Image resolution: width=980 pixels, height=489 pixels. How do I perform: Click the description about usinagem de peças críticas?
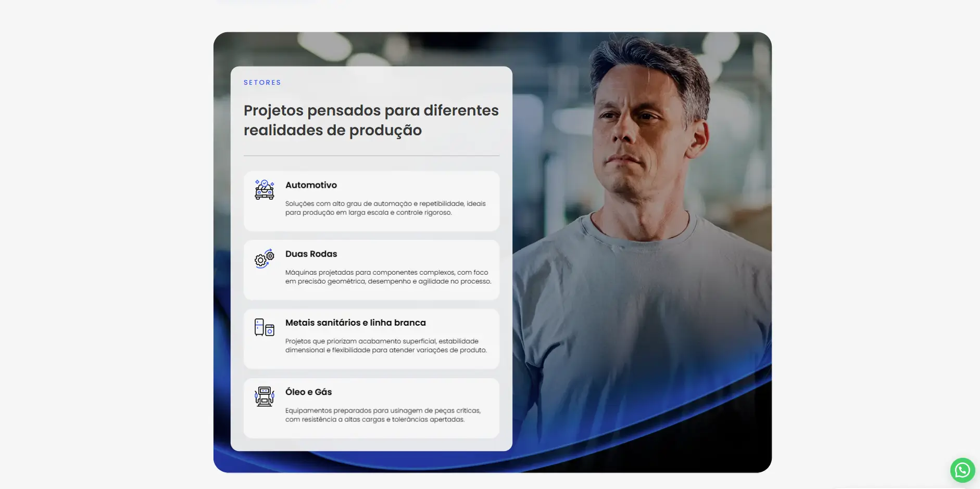(382, 415)
